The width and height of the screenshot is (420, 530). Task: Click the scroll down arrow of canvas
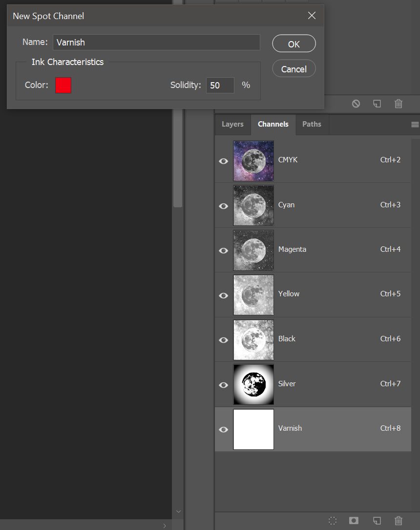click(x=178, y=512)
